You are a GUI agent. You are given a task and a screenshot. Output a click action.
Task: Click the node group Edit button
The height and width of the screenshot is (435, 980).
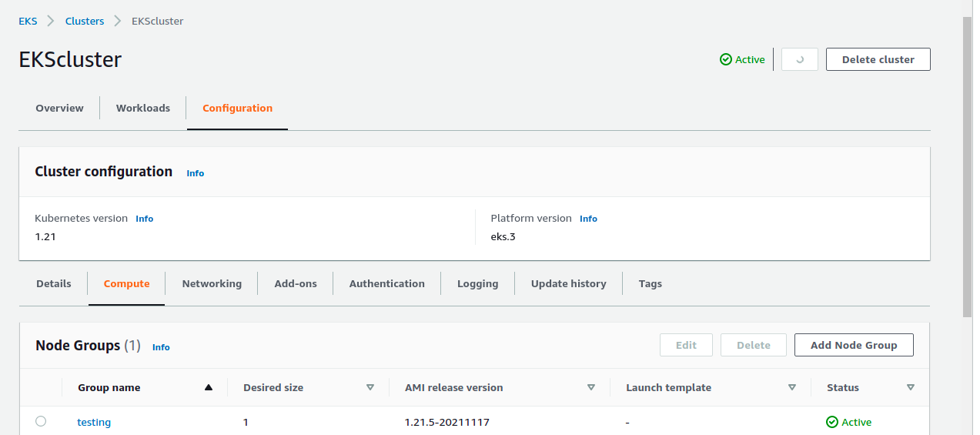click(686, 346)
